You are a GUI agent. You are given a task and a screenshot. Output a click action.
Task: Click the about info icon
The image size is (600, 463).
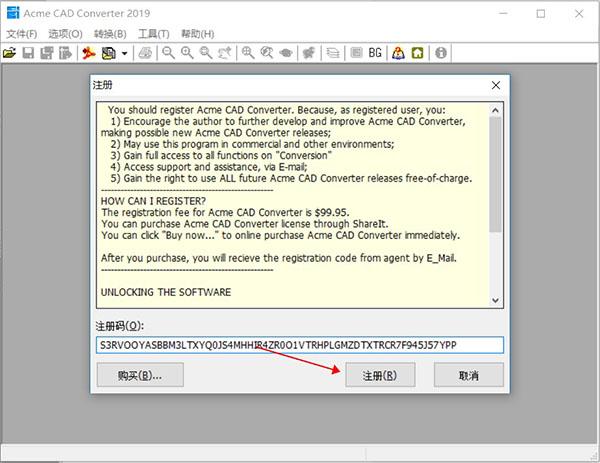(x=441, y=53)
